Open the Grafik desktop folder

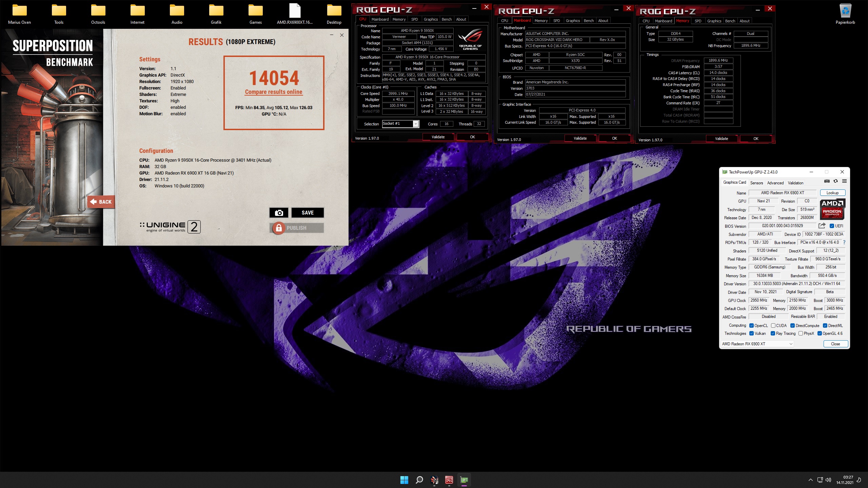[216, 14]
